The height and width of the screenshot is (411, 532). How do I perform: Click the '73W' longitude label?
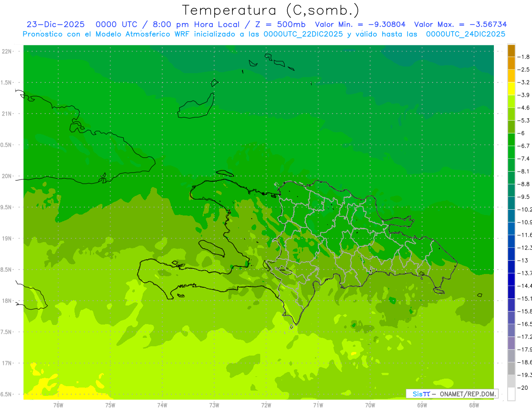click(x=214, y=405)
